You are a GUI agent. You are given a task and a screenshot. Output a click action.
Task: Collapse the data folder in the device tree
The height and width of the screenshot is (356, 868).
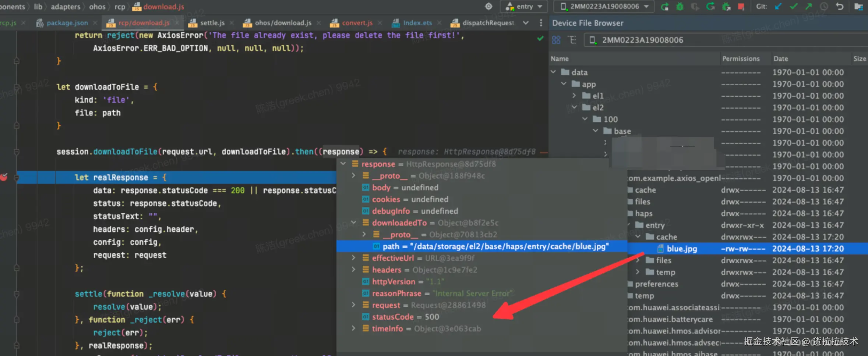(x=553, y=72)
